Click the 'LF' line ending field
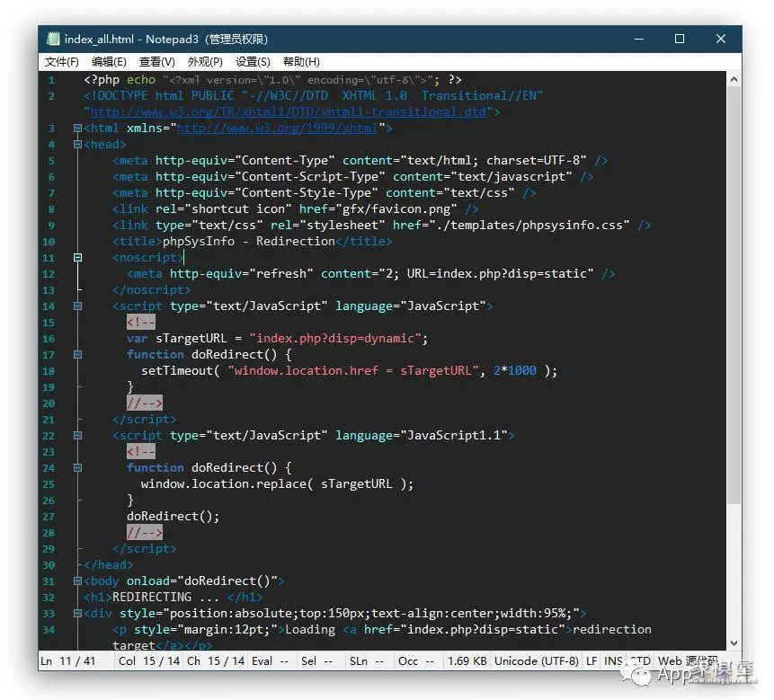Screen dimensions: 774x700 592,661
